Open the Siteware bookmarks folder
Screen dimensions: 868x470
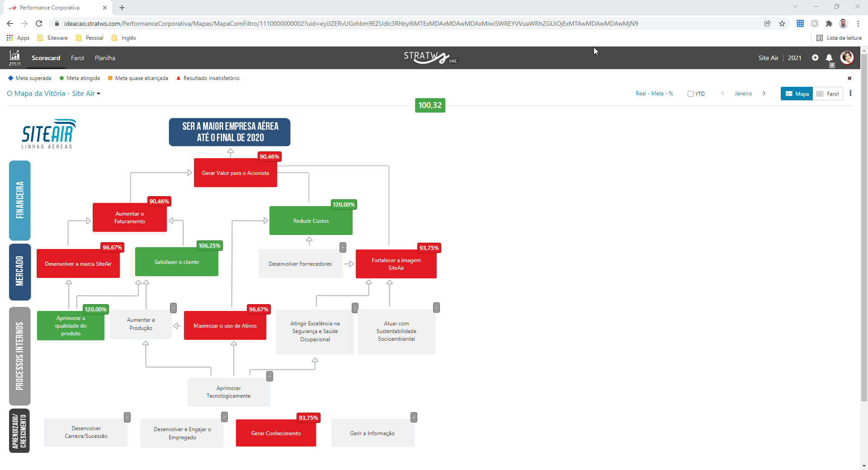[x=52, y=38]
